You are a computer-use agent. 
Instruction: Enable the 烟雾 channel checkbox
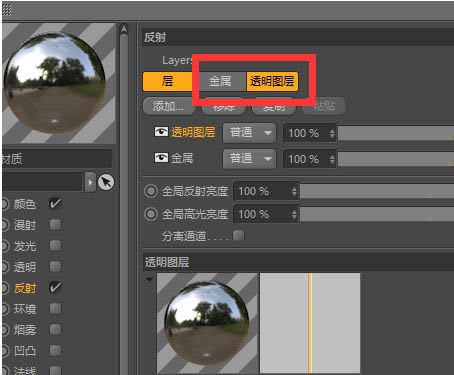55,329
